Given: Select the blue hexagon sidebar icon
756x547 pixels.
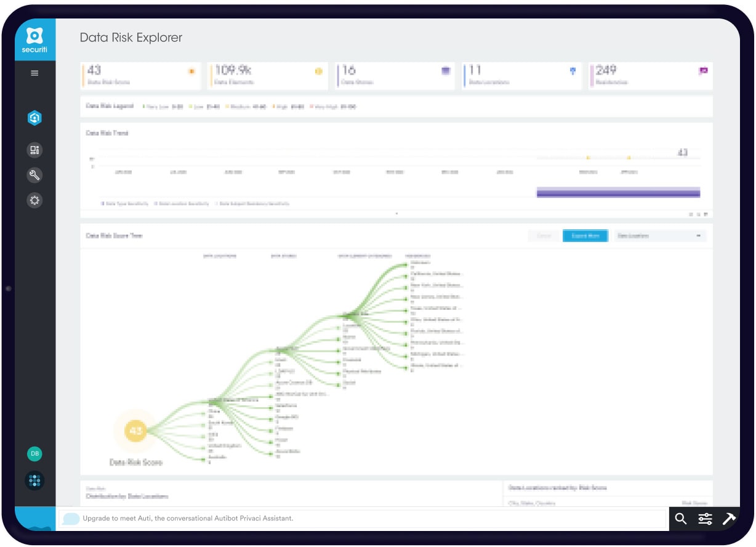Looking at the screenshot, I should pyautogui.click(x=34, y=118).
